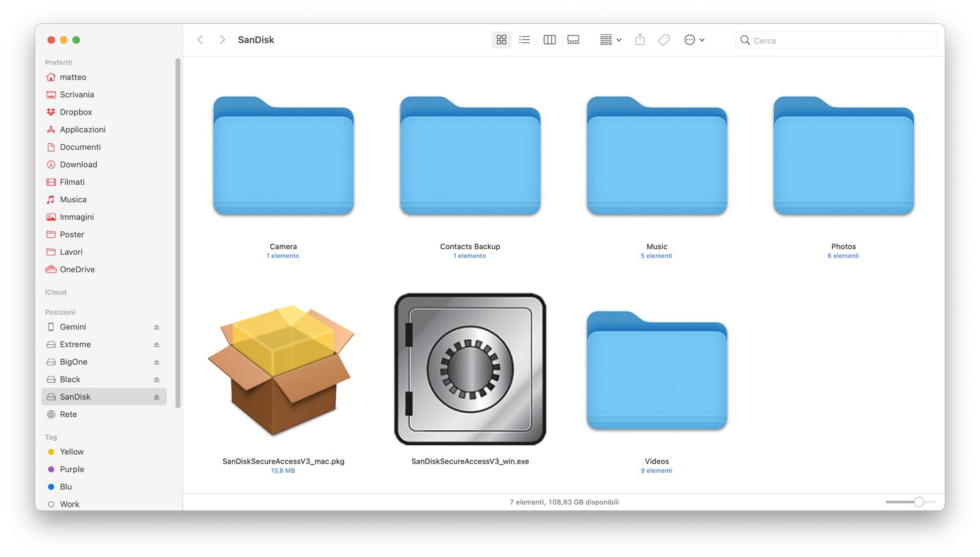Click the Share toolbar icon
This screenshot has width=980, height=557.
tap(640, 40)
